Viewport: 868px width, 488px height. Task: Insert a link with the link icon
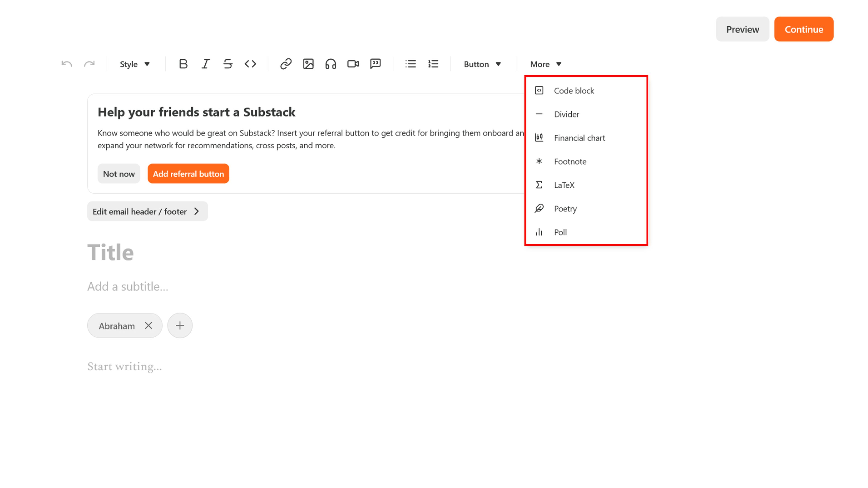pyautogui.click(x=286, y=64)
